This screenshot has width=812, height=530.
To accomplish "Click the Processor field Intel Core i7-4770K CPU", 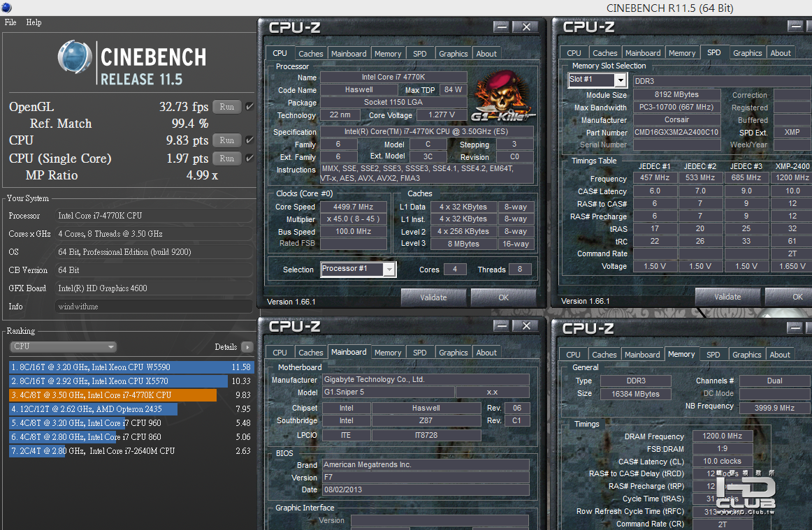I will coord(154,215).
